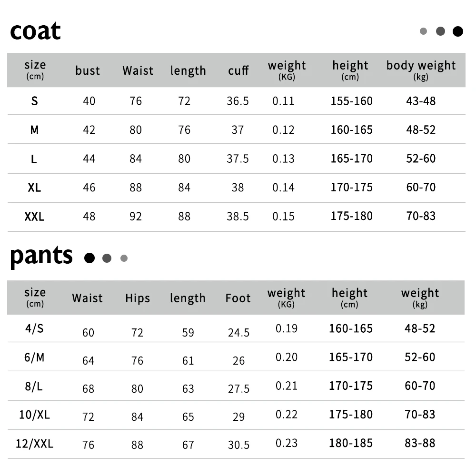Click the S size label in coat table
The height and width of the screenshot is (476, 476).
[x=34, y=101]
